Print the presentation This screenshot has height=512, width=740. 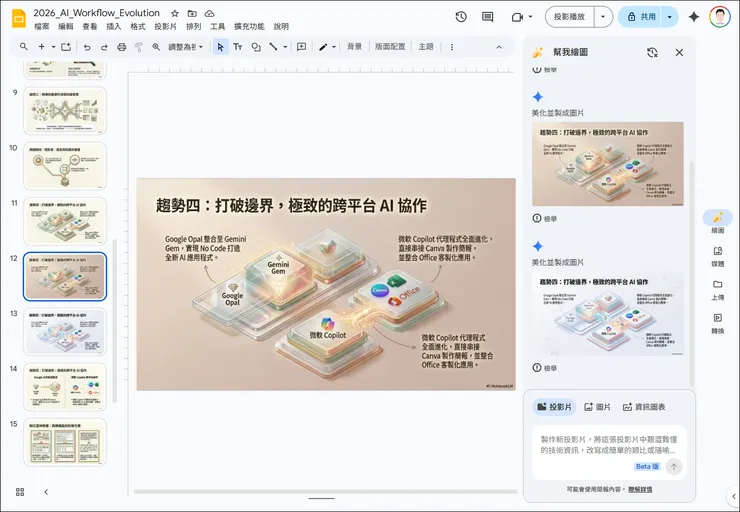click(x=122, y=47)
